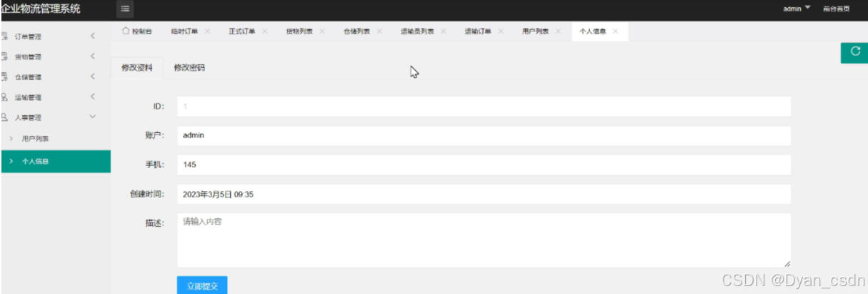Image resolution: width=868 pixels, height=294 pixels.
Task: Switch to the 临时订单 tab
Action: click(184, 31)
